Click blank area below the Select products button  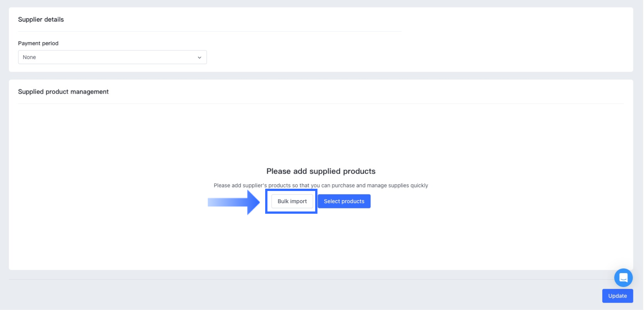[x=344, y=239]
